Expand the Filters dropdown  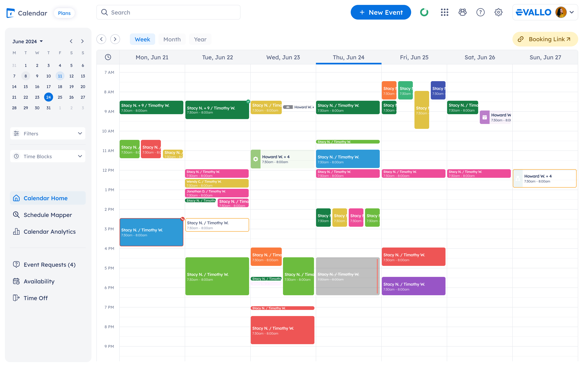click(48, 134)
